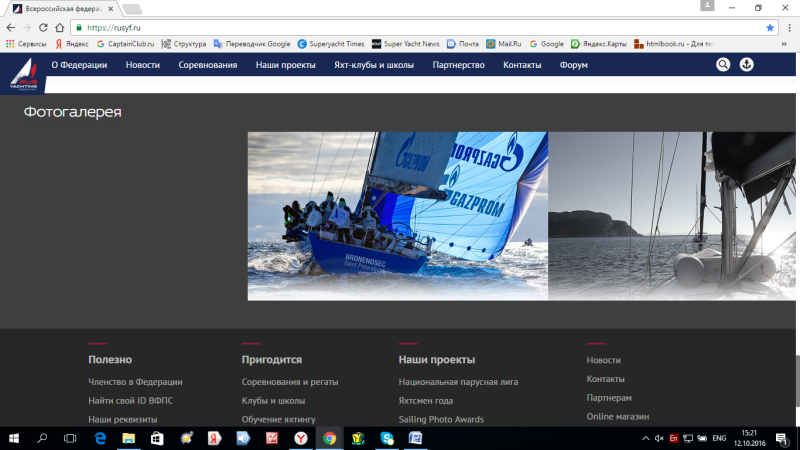Screen dimensions: 800x450
Task: Open the sailboat rigging gallery photo
Action: [x=671, y=216]
